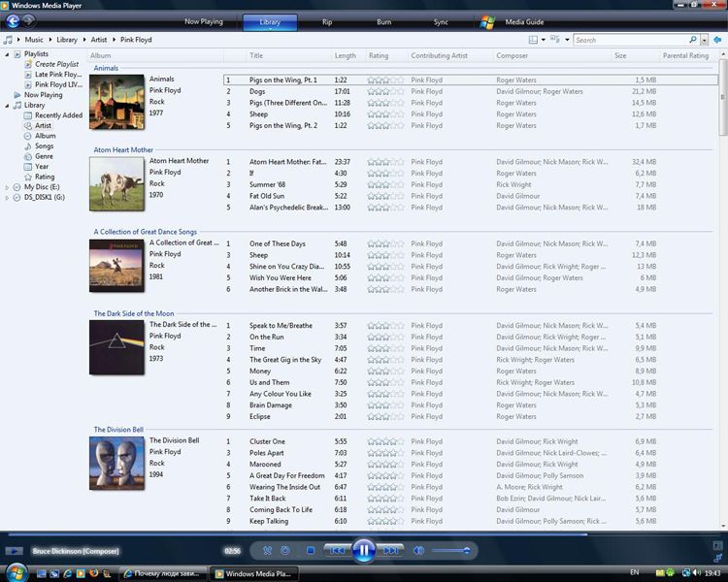Set five-star rating for Fat Old Sun
The width and height of the screenshot is (728, 582).
(401, 196)
